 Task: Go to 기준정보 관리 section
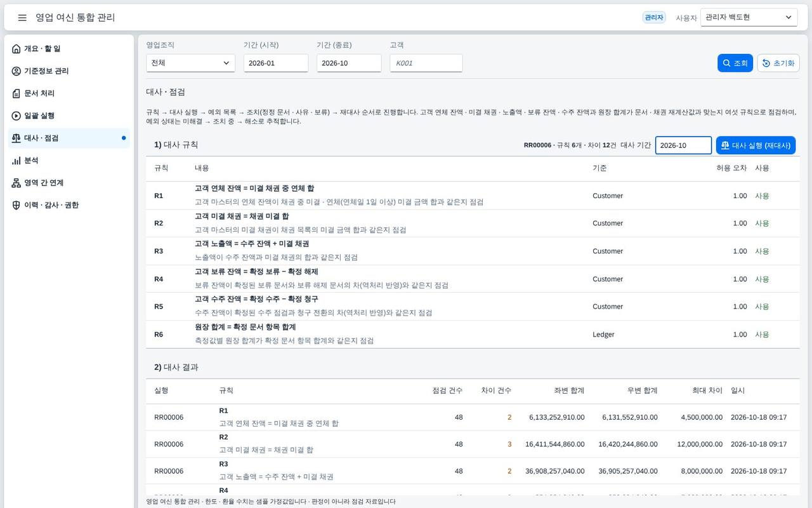coord(69,71)
